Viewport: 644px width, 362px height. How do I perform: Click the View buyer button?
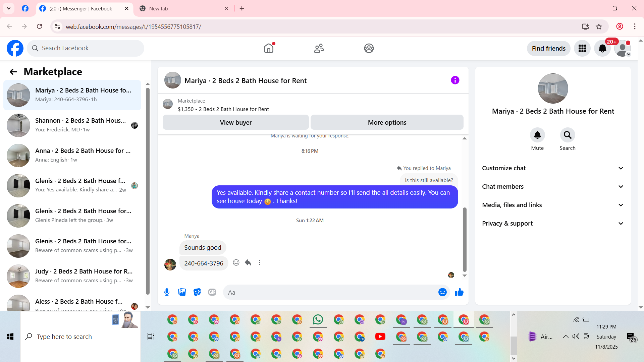(235, 123)
